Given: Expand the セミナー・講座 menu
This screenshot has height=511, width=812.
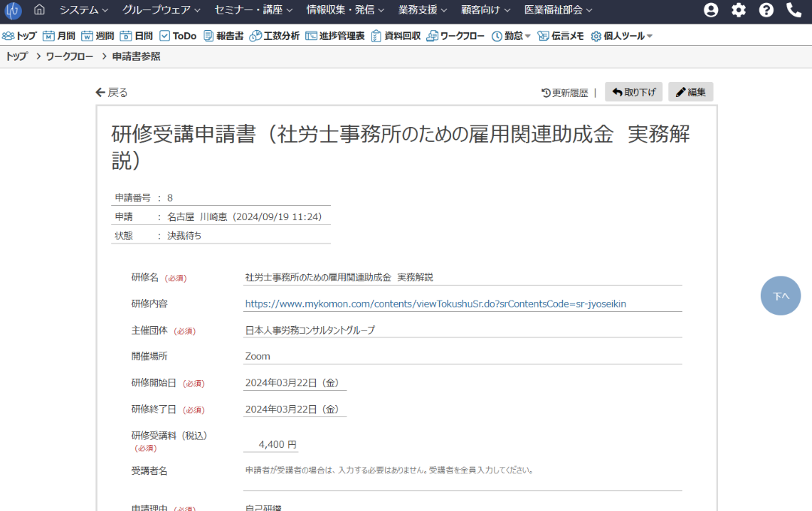Looking at the screenshot, I should (x=253, y=10).
